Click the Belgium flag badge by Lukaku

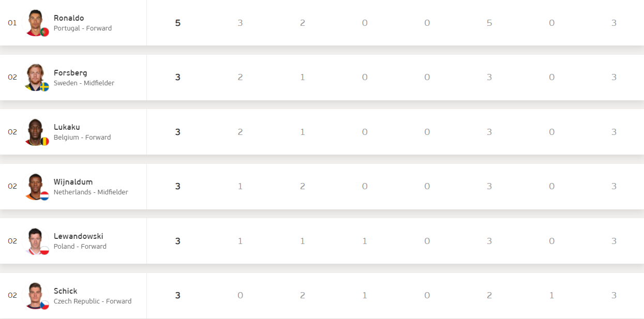click(44, 141)
